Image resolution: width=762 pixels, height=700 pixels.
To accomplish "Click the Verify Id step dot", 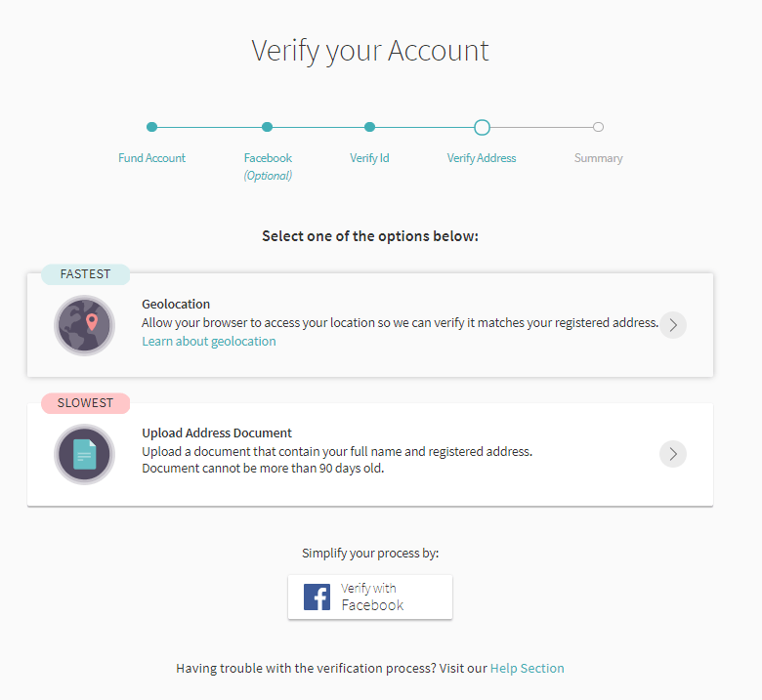I will pyautogui.click(x=369, y=127).
